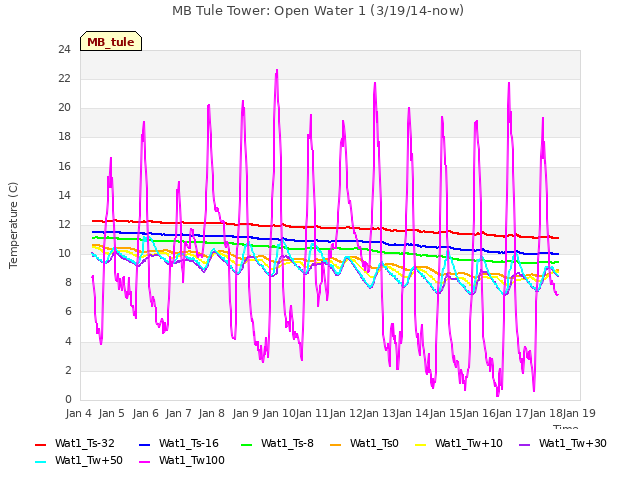Click the 24 y-axis tick label
640x480 pixels.
tap(64, 50)
